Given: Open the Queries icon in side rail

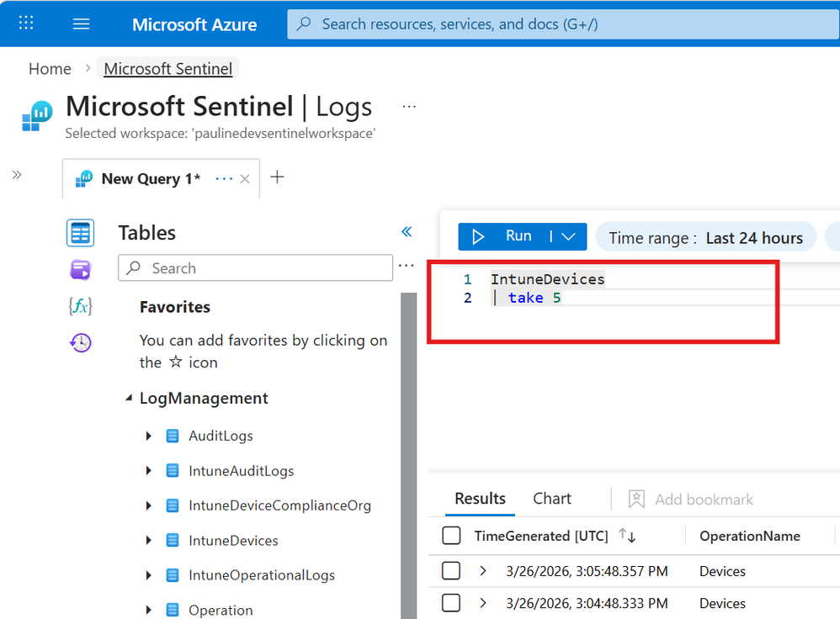Looking at the screenshot, I should (81, 269).
